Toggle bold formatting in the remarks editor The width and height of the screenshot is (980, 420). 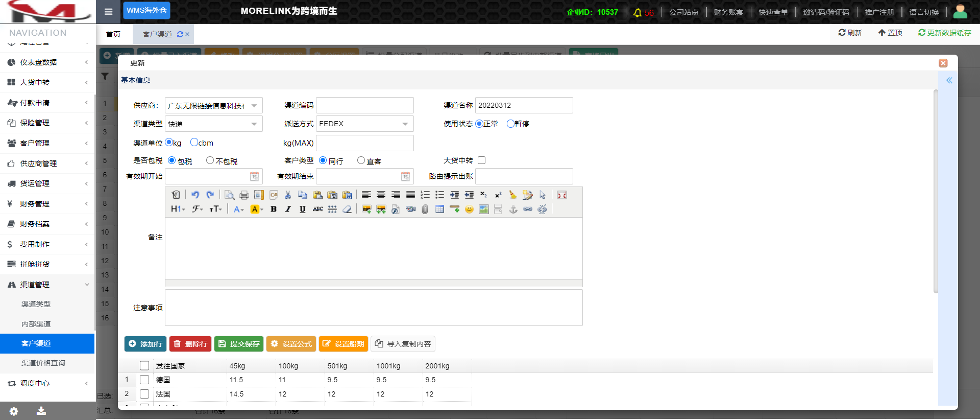click(x=274, y=209)
